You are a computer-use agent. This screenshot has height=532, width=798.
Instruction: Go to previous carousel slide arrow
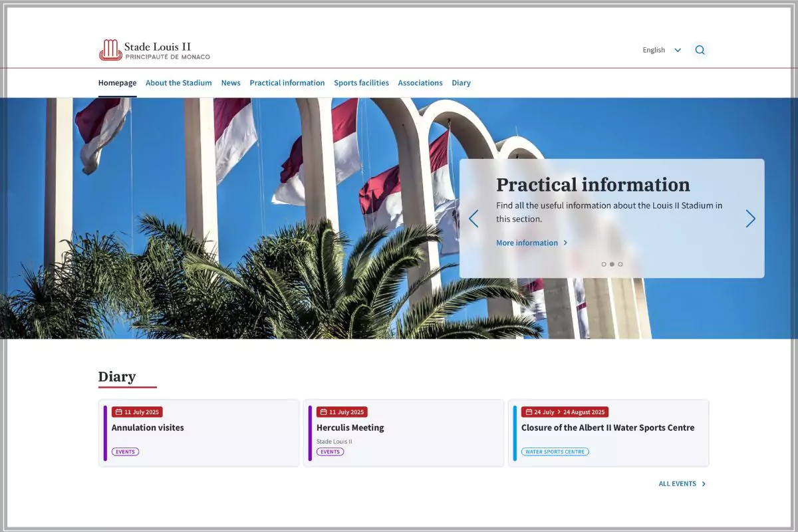(x=473, y=218)
